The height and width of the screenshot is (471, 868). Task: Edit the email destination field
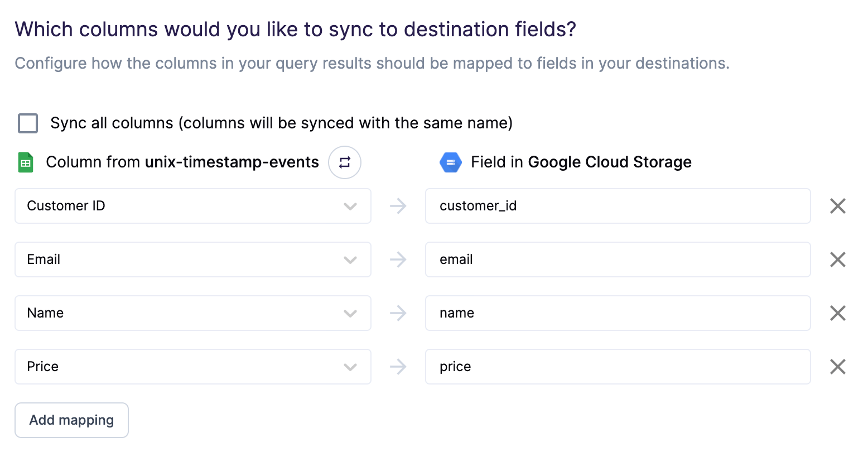pos(618,259)
